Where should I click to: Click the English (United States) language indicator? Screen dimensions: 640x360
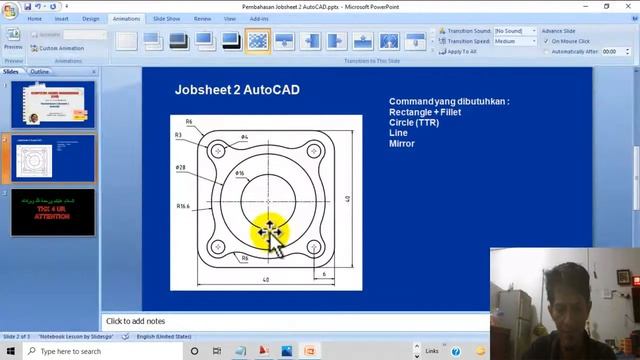(164, 337)
